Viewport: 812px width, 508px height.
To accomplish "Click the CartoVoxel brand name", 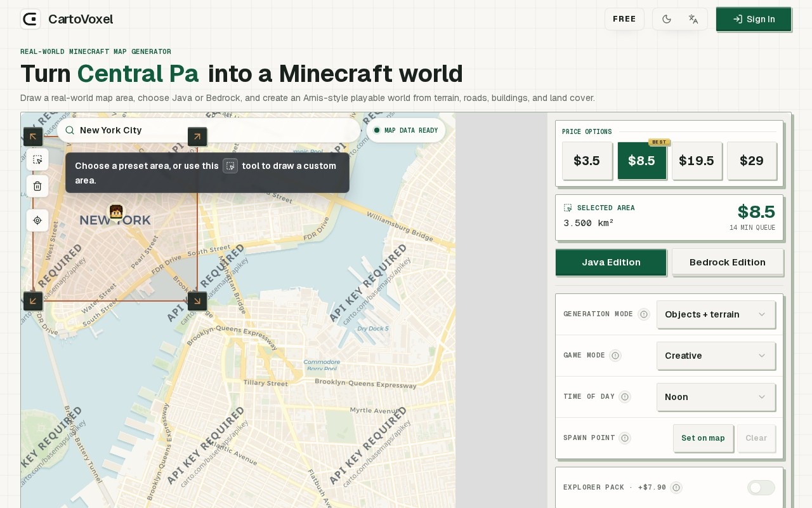I will tap(81, 19).
